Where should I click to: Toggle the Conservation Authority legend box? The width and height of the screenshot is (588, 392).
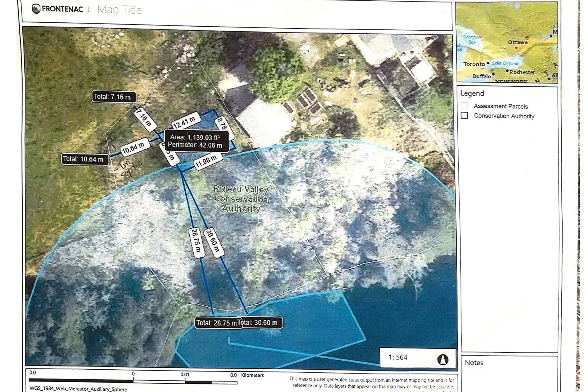pyautogui.click(x=464, y=115)
